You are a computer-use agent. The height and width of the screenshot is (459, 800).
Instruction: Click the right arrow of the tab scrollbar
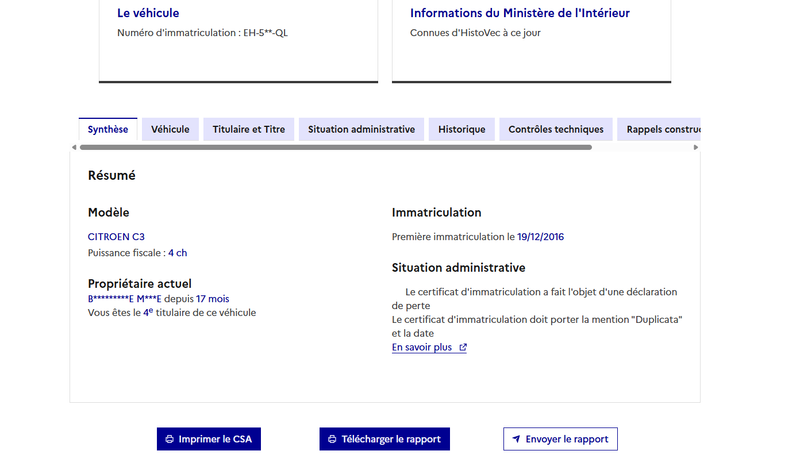coord(695,147)
